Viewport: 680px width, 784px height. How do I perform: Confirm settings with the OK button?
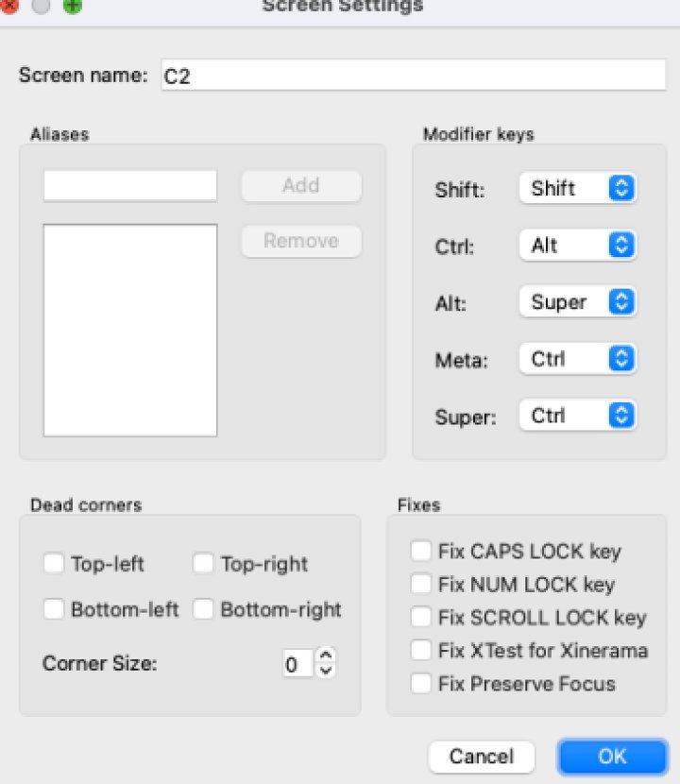(x=611, y=757)
